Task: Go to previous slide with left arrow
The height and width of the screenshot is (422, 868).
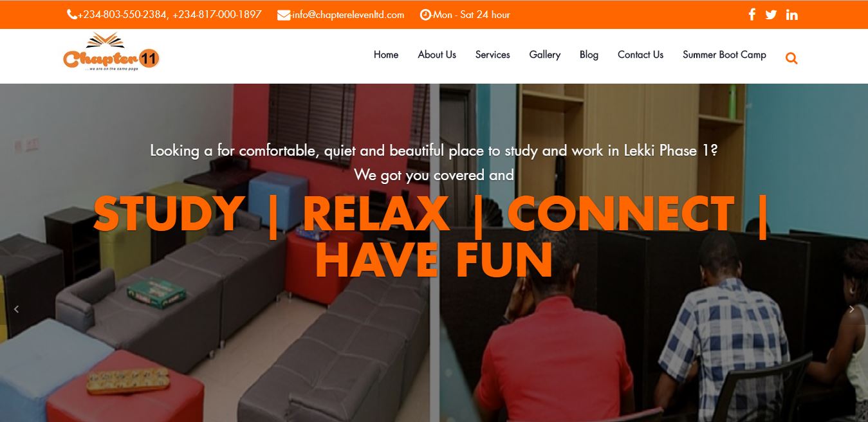Action: pyautogui.click(x=16, y=309)
